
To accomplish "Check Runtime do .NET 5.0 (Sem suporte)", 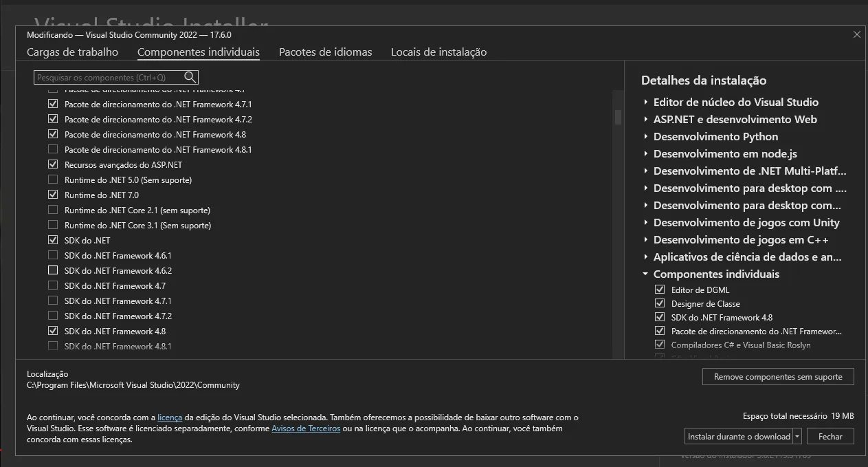I will [x=53, y=180].
